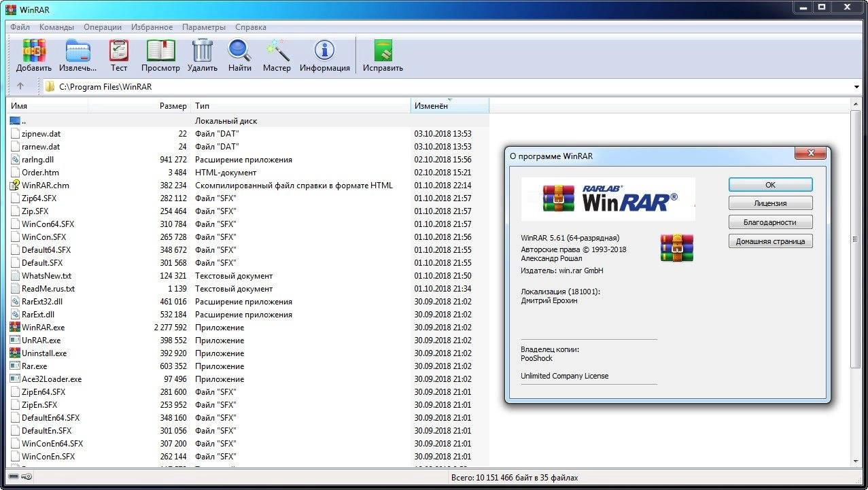Sort by the Изменён column header
The image size is (868, 490).
450,106
